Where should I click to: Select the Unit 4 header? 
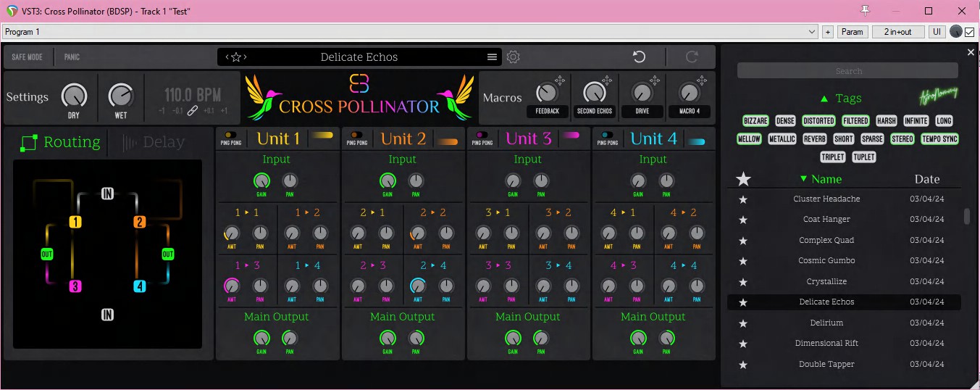[654, 138]
